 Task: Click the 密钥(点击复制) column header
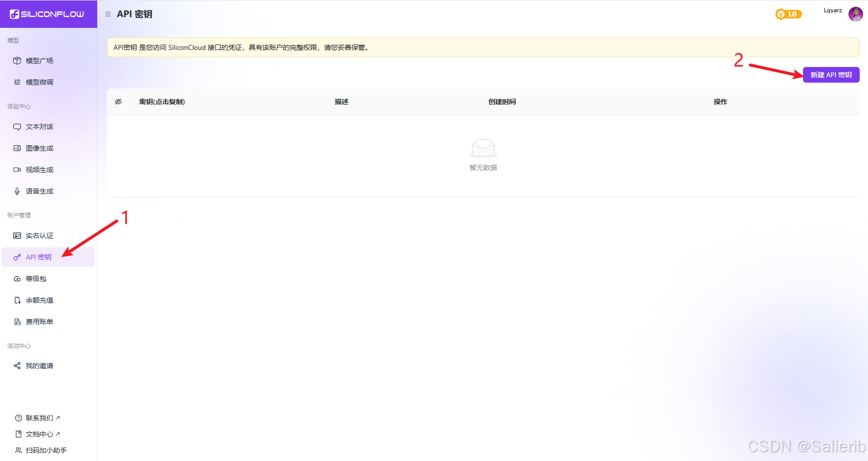(x=162, y=102)
